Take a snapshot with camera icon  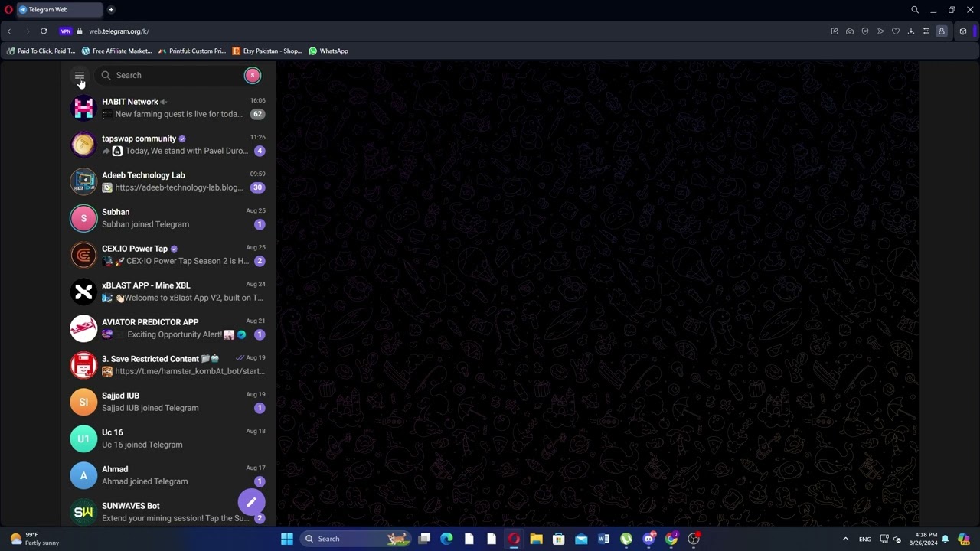tap(850, 31)
